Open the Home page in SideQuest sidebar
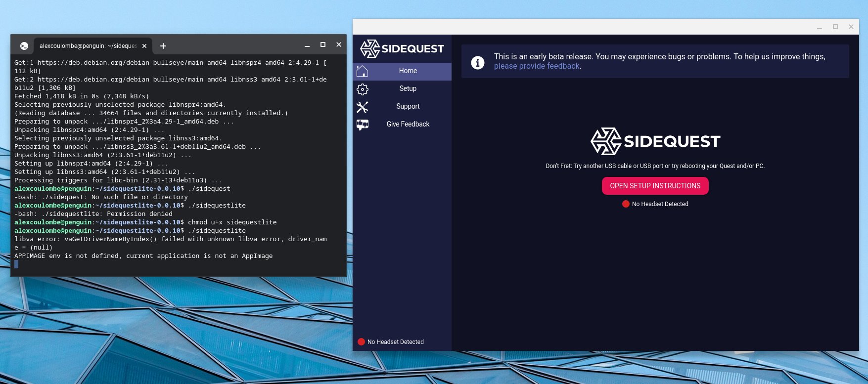 coord(402,71)
